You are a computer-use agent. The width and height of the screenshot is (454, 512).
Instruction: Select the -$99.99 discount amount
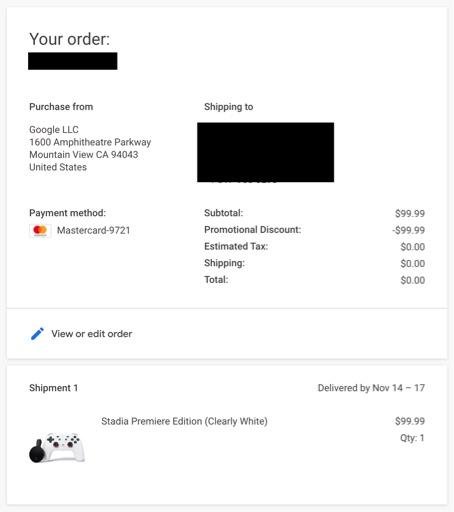point(408,230)
